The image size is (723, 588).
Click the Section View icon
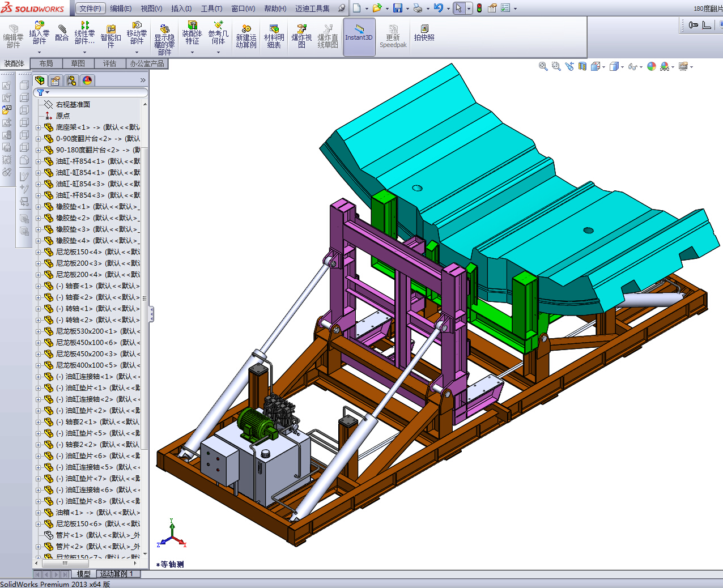point(582,66)
